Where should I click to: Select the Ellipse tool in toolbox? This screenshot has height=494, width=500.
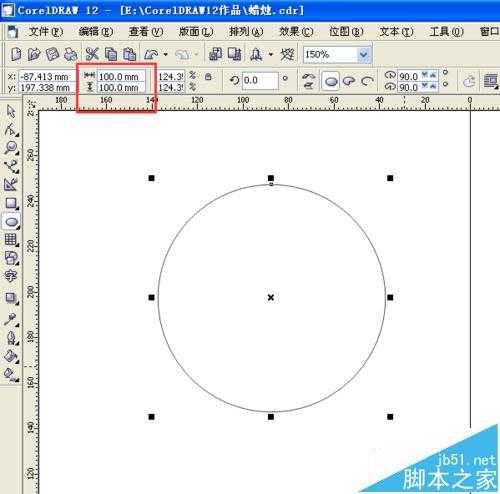coord(11,222)
